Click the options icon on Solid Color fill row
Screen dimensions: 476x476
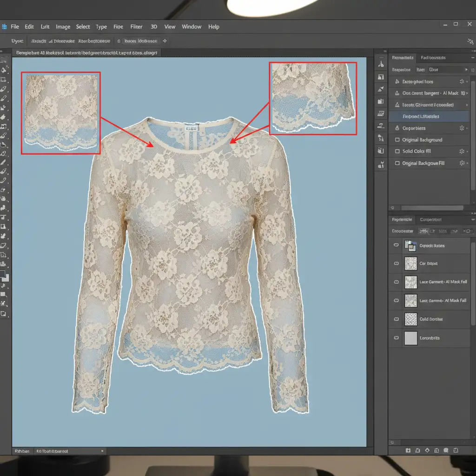(462, 152)
